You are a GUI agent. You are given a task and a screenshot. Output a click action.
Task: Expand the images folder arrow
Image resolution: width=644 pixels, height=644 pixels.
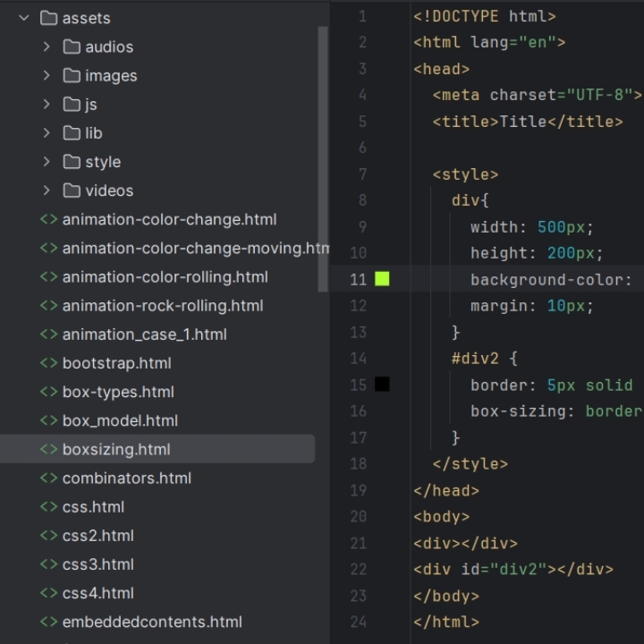[x=47, y=75]
